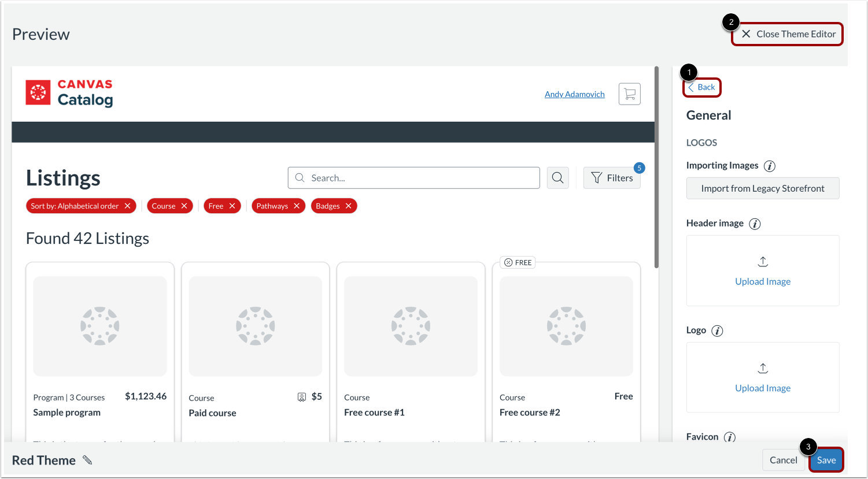Remove the Pathways filter chip
Image resolution: width=868 pixels, height=479 pixels.
tap(297, 206)
